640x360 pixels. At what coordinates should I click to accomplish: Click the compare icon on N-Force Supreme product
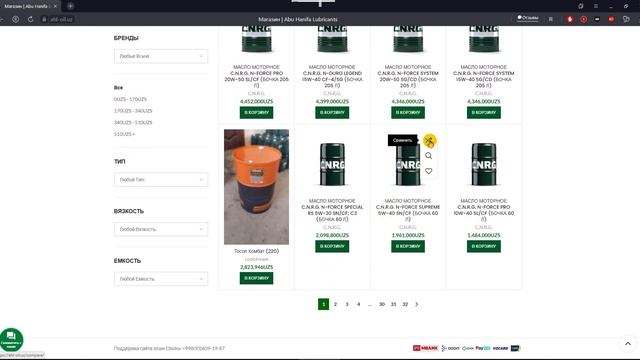(x=429, y=141)
